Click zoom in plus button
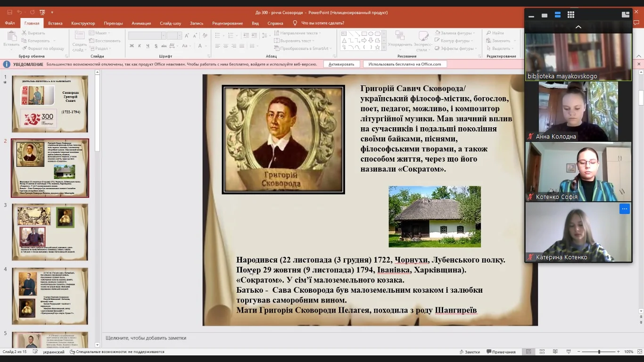The width and height of the screenshot is (644, 362). 618,352
